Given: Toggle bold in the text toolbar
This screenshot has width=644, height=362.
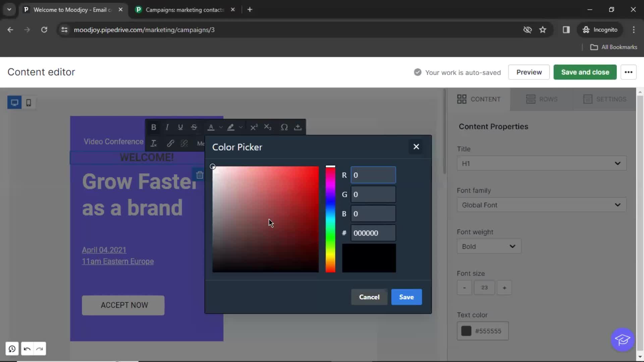Looking at the screenshot, I should (x=154, y=127).
